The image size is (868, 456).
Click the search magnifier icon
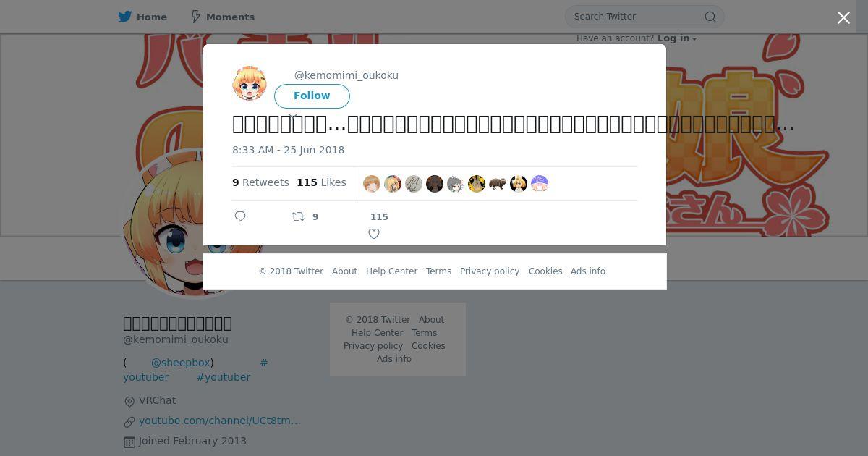(710, 17)
